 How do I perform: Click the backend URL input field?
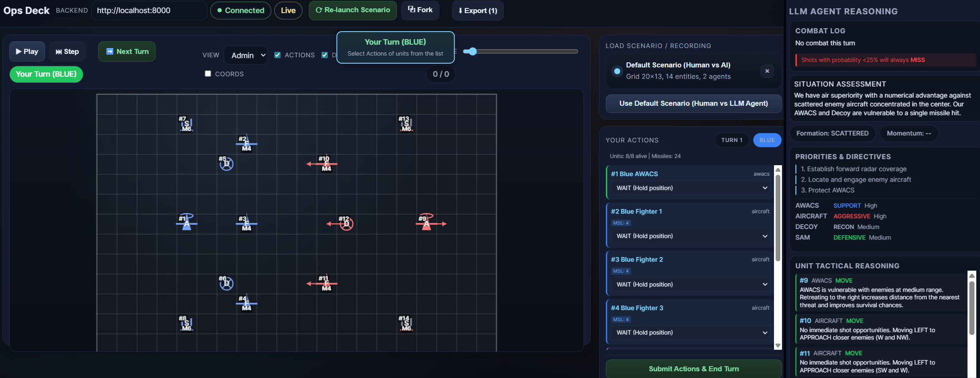[x=149, y=11]
